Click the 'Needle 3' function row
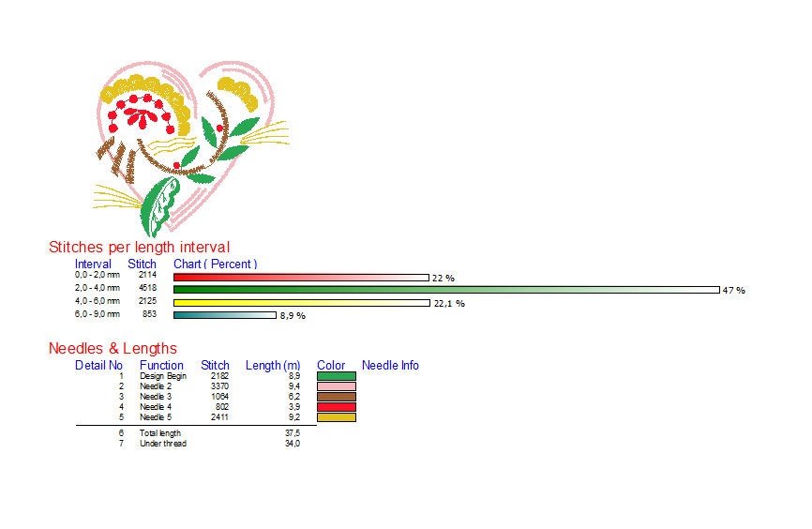The height and width of the screenshot is (529, 812). pos(156,397)
